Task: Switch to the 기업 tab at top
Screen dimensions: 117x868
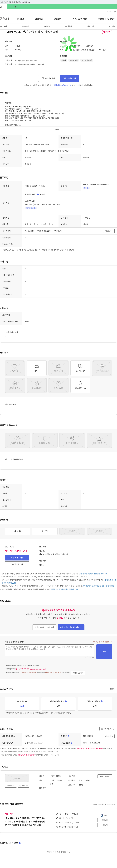Action: (15, 7)
